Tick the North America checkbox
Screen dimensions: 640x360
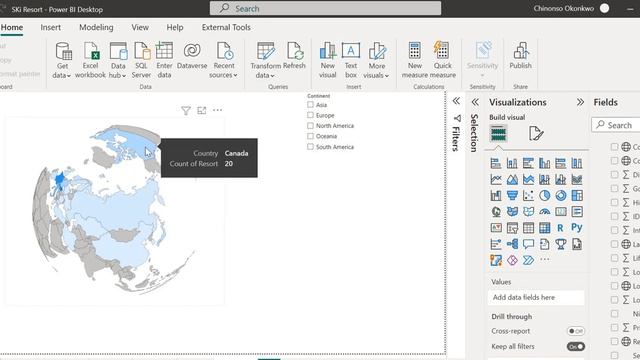[310, 126]
